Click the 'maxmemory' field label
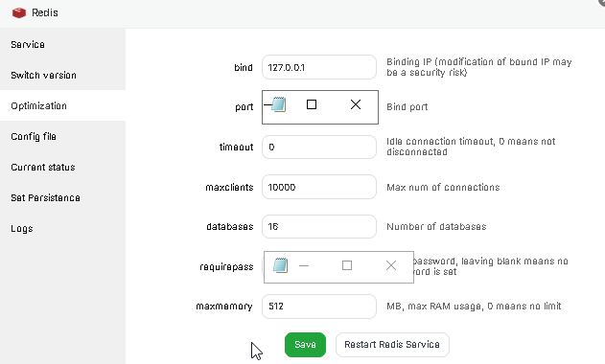 pos(224,307)
